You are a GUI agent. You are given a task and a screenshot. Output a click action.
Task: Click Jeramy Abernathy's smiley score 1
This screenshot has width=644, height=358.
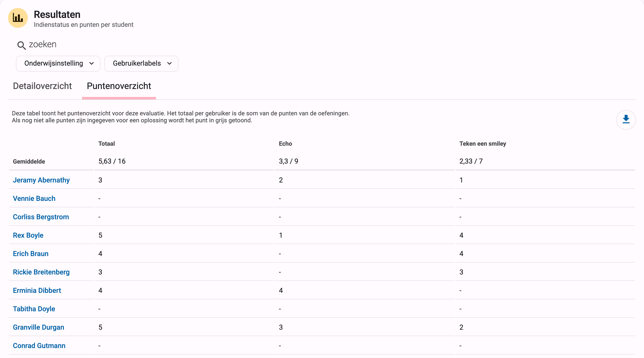[461, 180]
